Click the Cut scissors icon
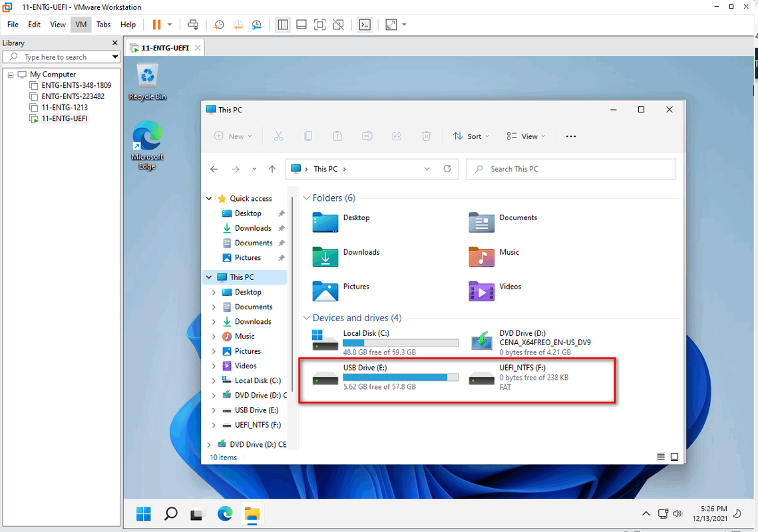Image resolution: width=758 pixels, height=532 pixels. click(x=278, y=136)
